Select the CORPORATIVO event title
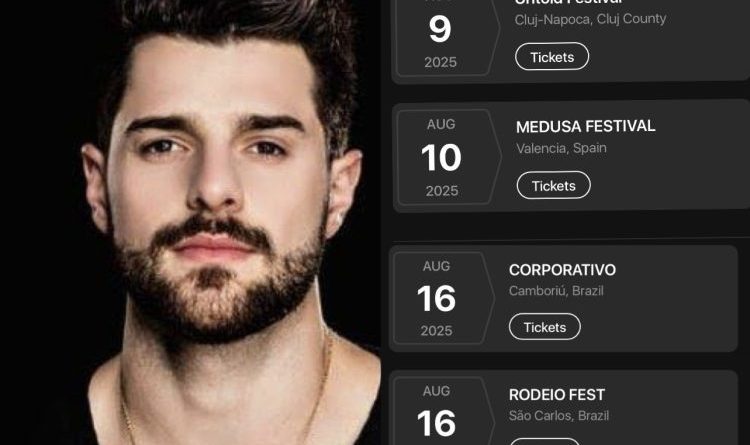Image resolution: width=750 pixels, height=445 pixels. tap(562, 270)
